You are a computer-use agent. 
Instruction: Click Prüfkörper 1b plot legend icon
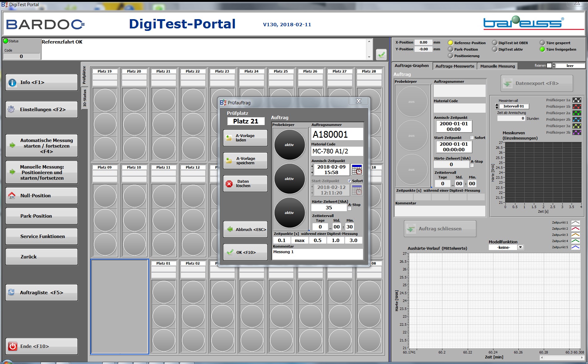pyautogui.click(x=577, y=107)
